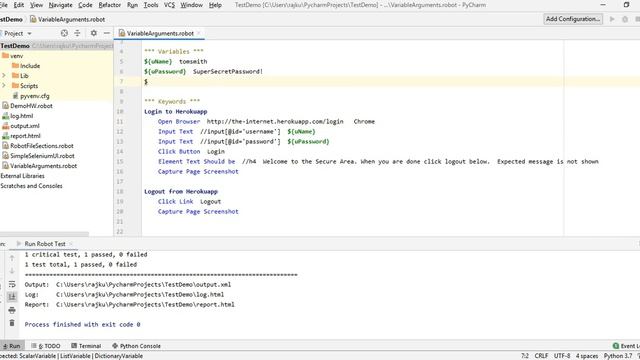The height and width of the screenshot is (360, 640).
Task: Open the Edit menu
Action: (19, 5)
